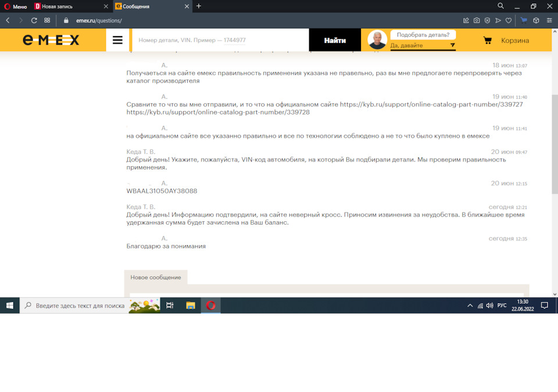Open the Windows Start menu
Viewport: 558px width, 392px height.
tap(10, 305)
